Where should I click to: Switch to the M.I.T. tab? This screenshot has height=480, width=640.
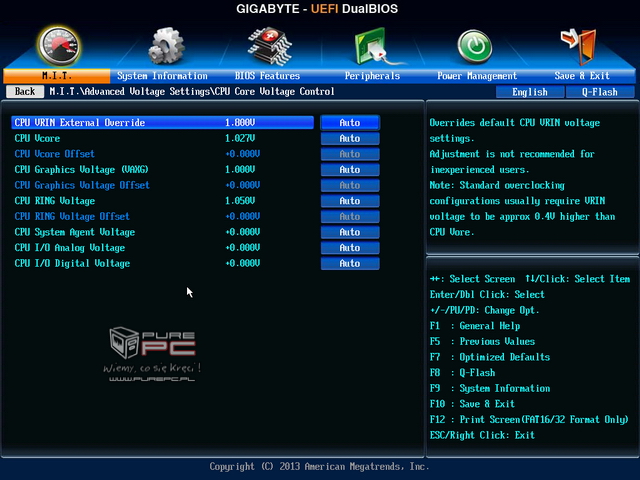tap(57, 76)
